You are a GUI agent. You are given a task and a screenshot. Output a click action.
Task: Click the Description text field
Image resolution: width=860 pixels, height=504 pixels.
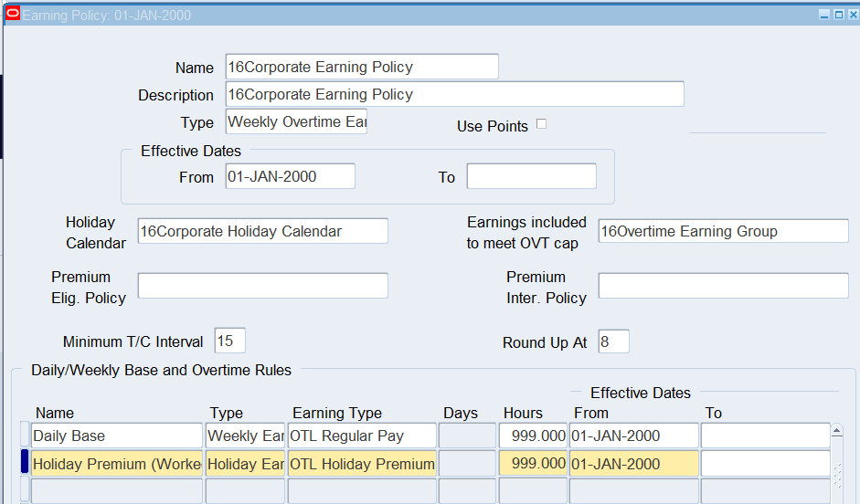point(454,94)
